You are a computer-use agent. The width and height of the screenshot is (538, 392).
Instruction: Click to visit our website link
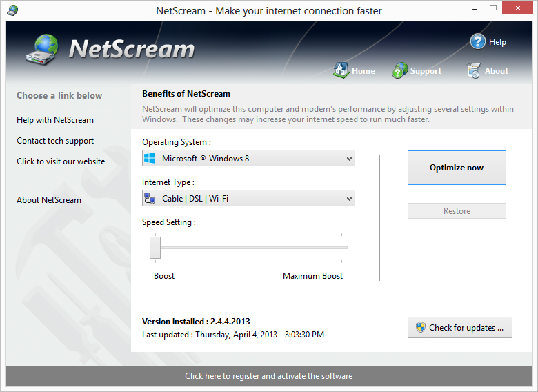(x=61, y=161)
